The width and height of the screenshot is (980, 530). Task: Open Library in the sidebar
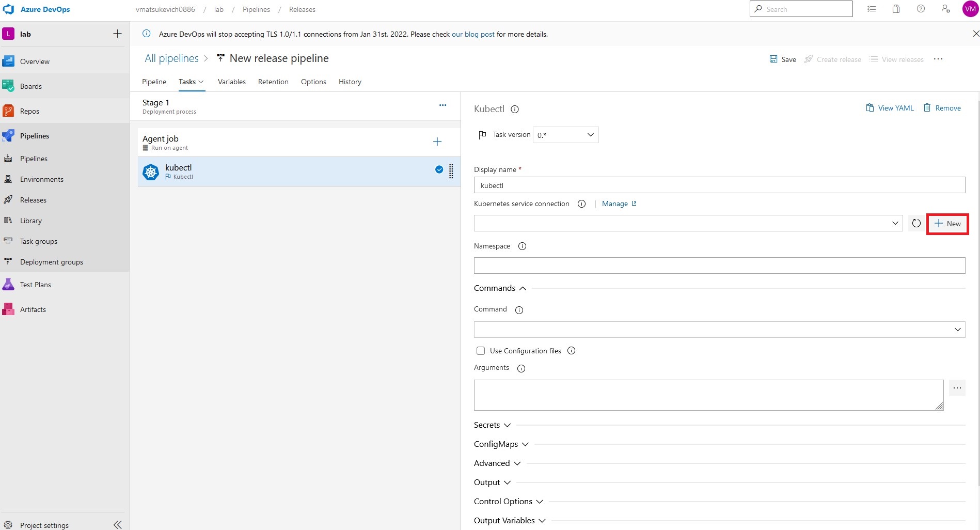pyautogui.click(x=31, y=221)
